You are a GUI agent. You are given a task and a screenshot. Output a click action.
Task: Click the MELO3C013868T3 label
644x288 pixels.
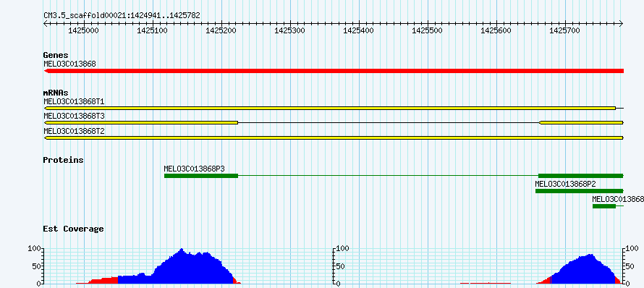pyautogui.click(x=75, y=117)
